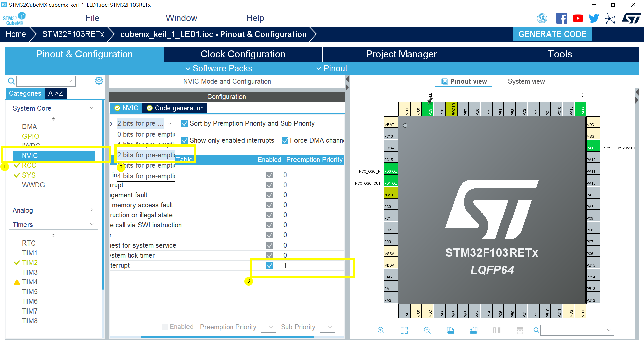The image size is (644, 345).
Task: Zoom in on the pinout view
Action: click(x=381, y=330)
